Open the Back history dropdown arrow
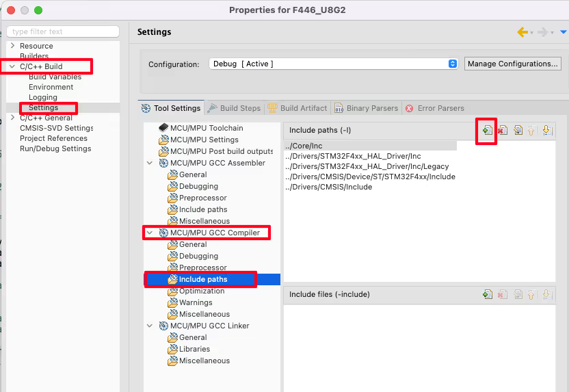 [x=531, y=33]
